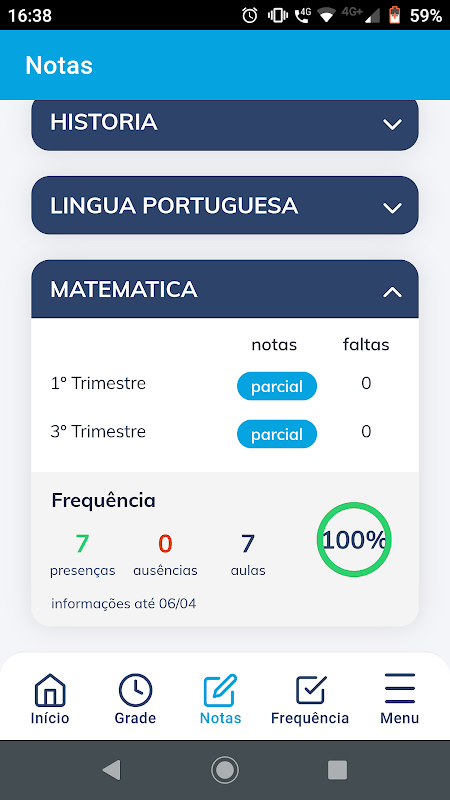The width and height of the screenshot is (450, 800).
Task: Open the hamburger Menu icon
Action: [x=399, y=688]
